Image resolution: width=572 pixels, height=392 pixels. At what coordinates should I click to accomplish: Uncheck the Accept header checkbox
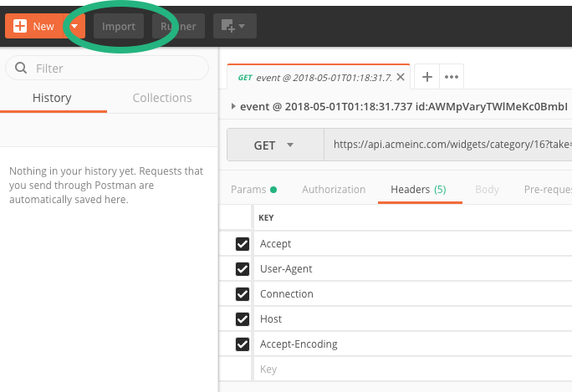tap(243, 244)
